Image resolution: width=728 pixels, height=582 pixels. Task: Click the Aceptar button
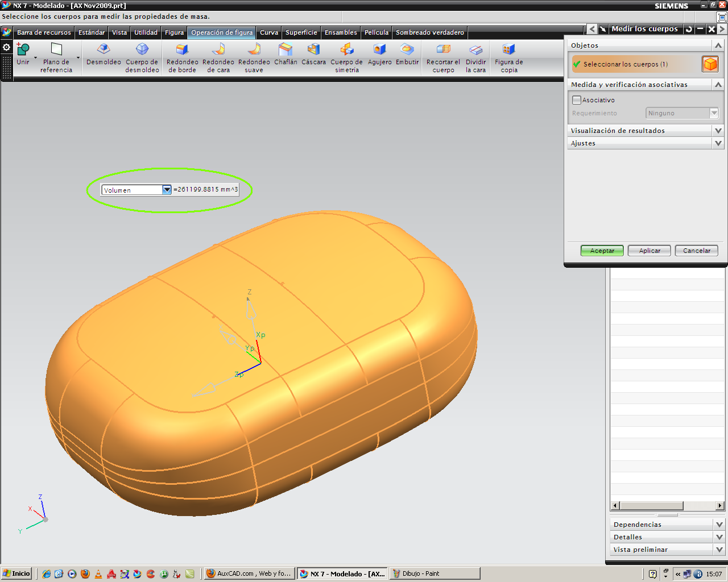coord(602,251)
